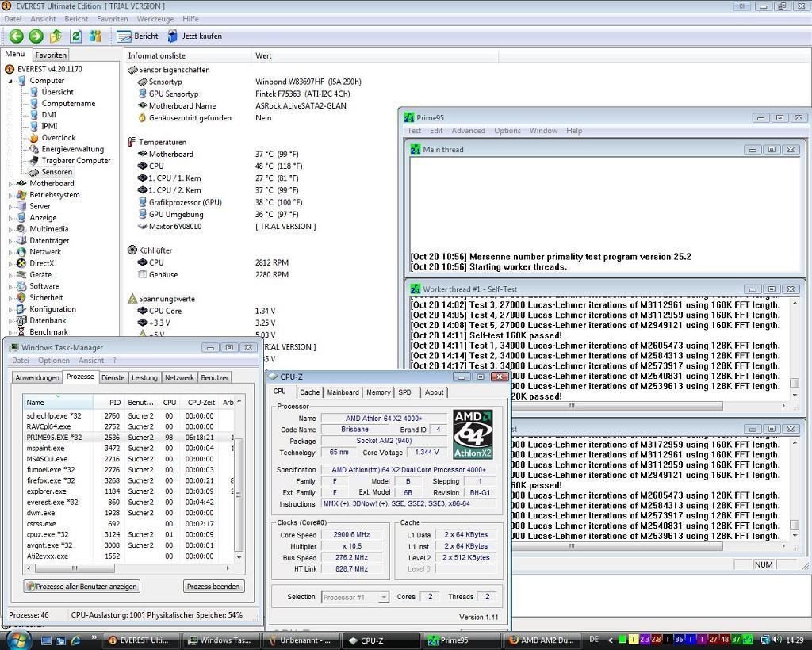
Task: Click the Geräte icon in EVEREST tree
Action: [21, 275]
